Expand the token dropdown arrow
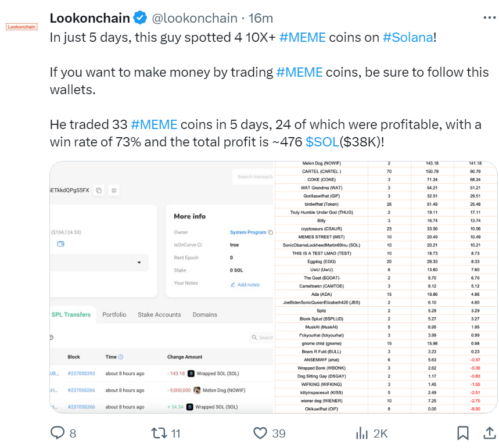The image size is (499, 448). (x=139, y=263)
